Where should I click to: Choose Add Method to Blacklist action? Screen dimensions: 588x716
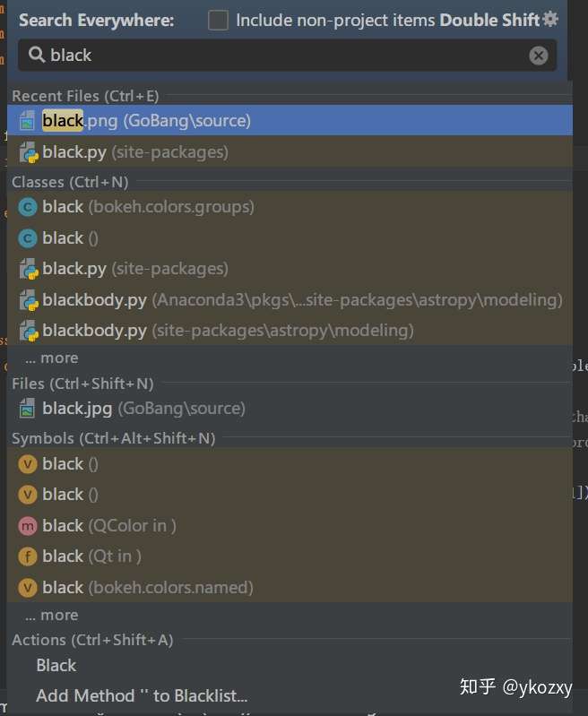click(142, 696)
